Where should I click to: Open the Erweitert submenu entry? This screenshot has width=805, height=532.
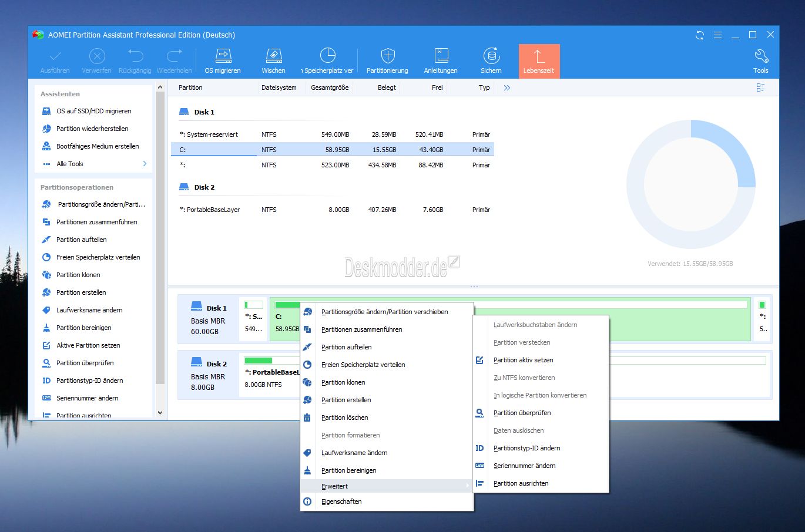point(387,486)
